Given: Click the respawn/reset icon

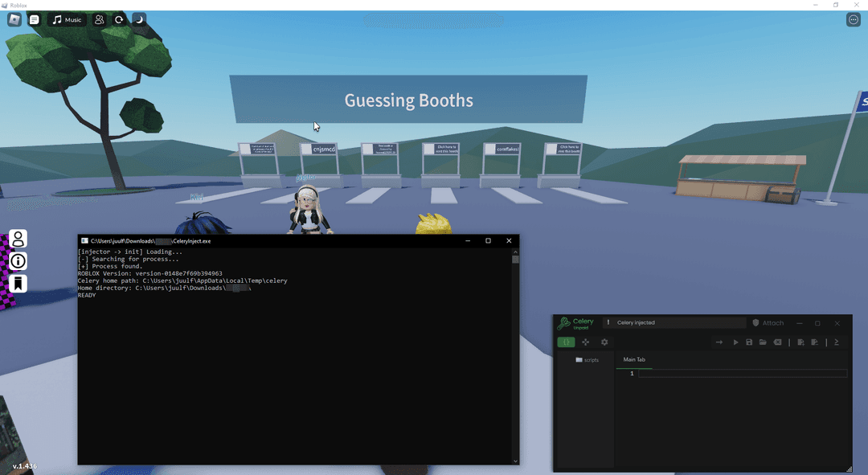Looking at the screenshot, I should coord(119,18).
